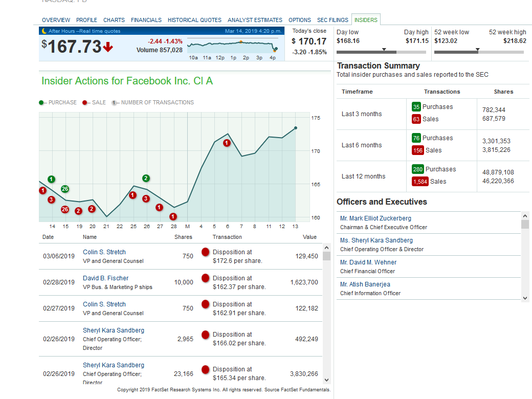Click the green 26 purchase marker on chart
The image size is (532, 399).
(65, 189)
